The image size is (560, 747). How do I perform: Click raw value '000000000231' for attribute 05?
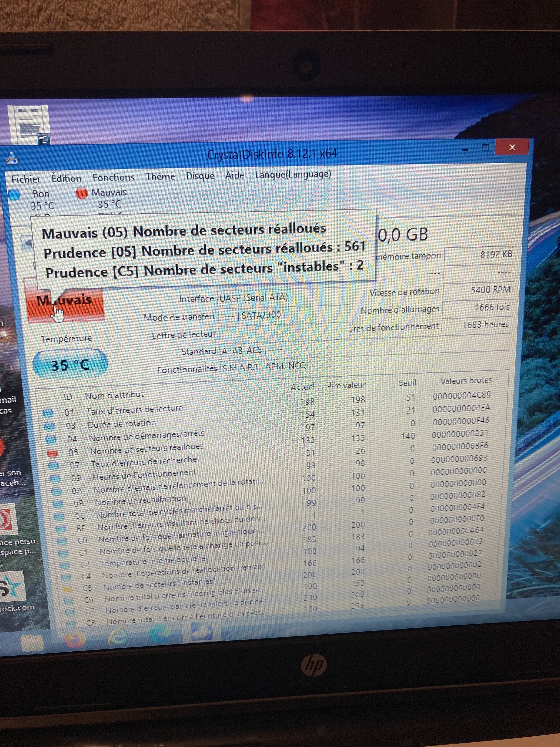click(x=460, y=434)
